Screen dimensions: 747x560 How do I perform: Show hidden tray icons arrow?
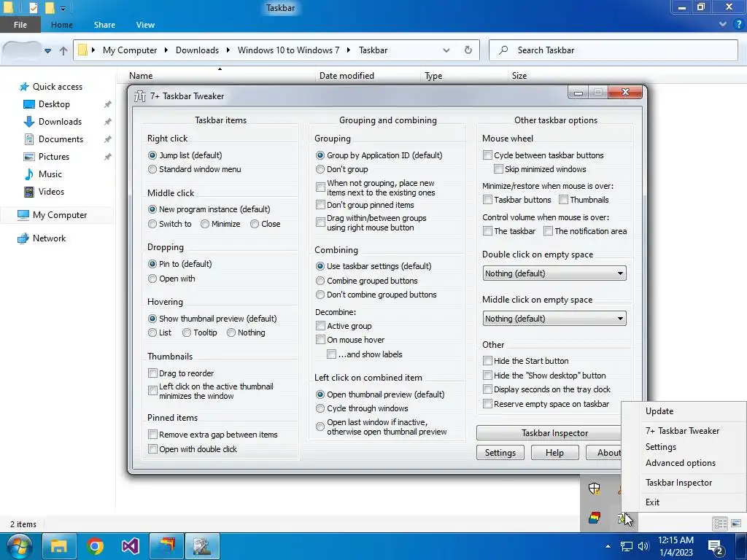608,546
